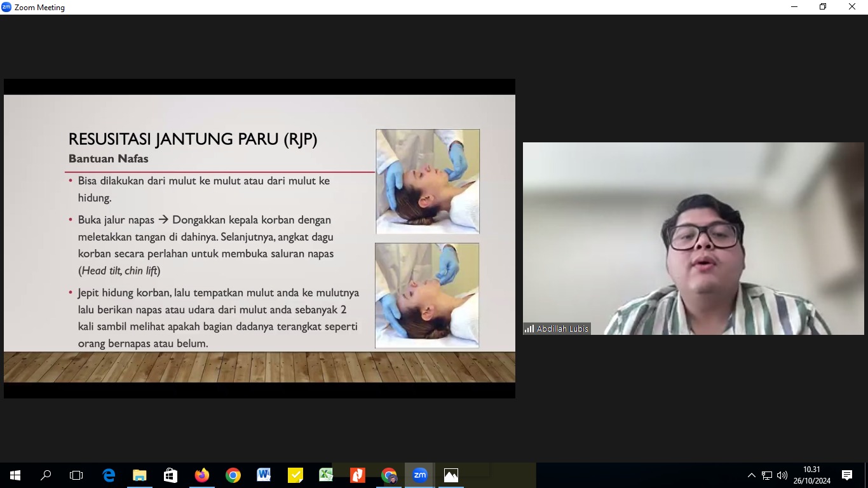Click the Zoom taskbar button
Screen dimensions: 868x488
tap(420, 475)
